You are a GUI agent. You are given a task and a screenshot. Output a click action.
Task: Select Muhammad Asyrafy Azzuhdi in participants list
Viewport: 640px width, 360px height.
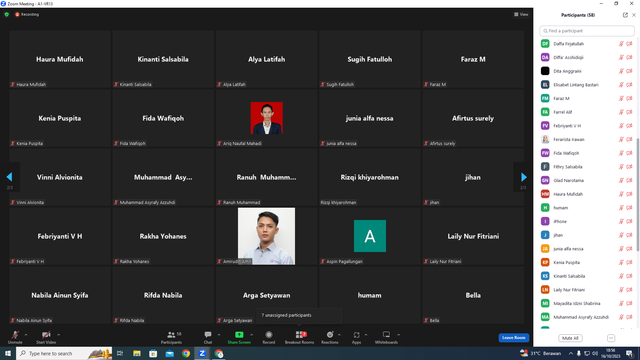(x=587, y=317)
